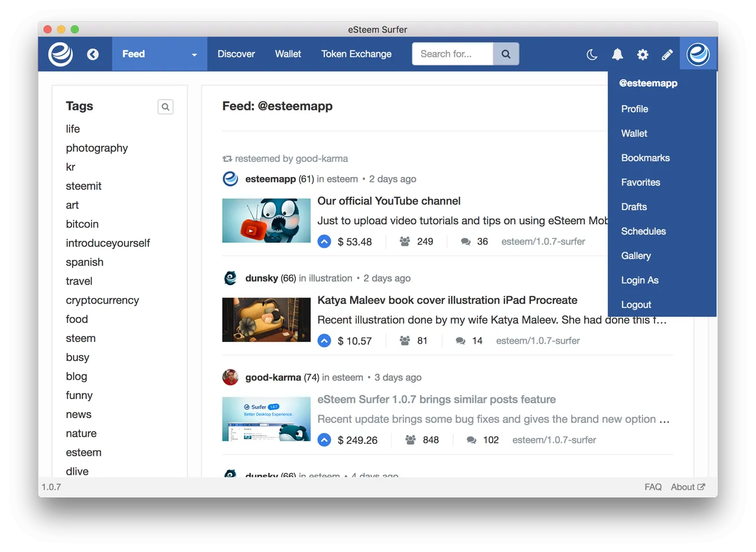Click dunsky avatar on the illustration post
Screen dimensions: 756x552
click(230, 277)
